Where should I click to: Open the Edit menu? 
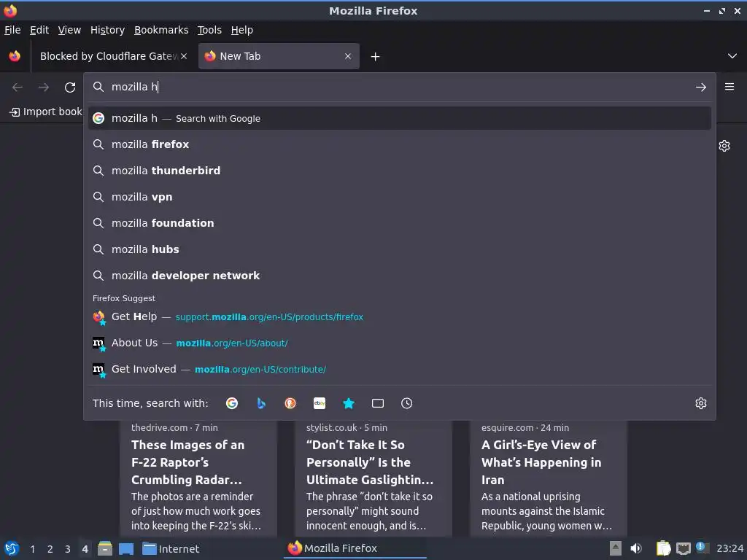(39, 30)
